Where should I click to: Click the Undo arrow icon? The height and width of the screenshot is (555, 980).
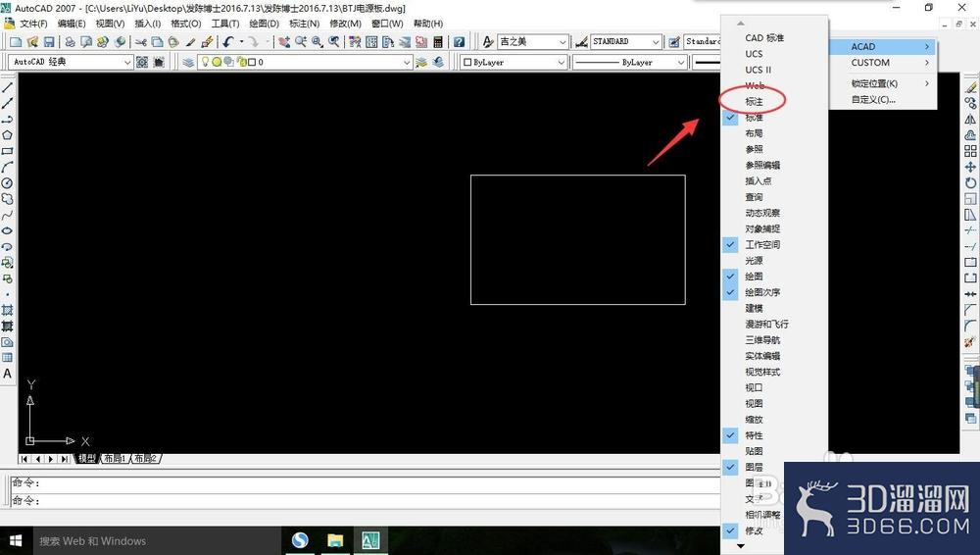click(228, 42)
